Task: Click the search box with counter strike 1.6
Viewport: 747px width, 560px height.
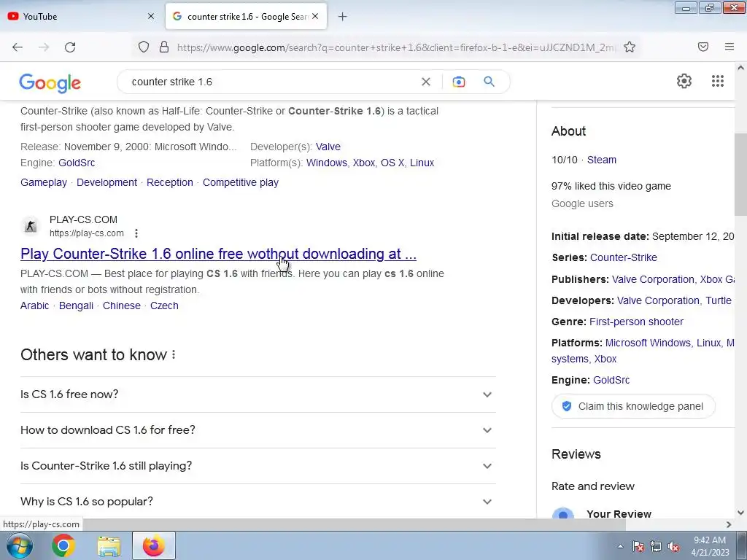Action: tap(271, 82)
